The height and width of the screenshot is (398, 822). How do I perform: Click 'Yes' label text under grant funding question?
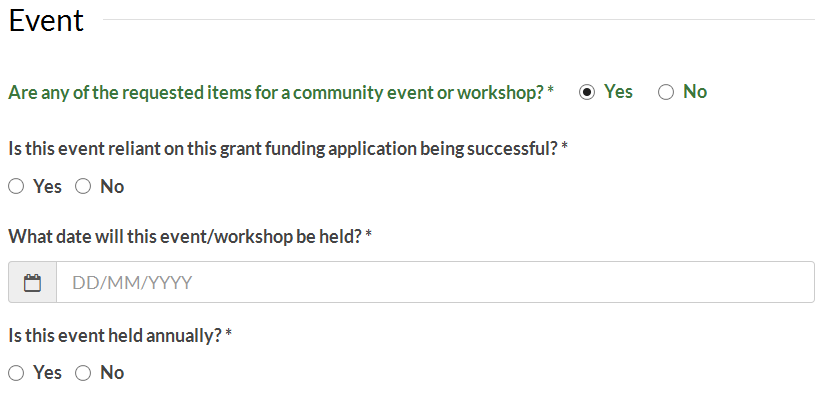[47, 186]
